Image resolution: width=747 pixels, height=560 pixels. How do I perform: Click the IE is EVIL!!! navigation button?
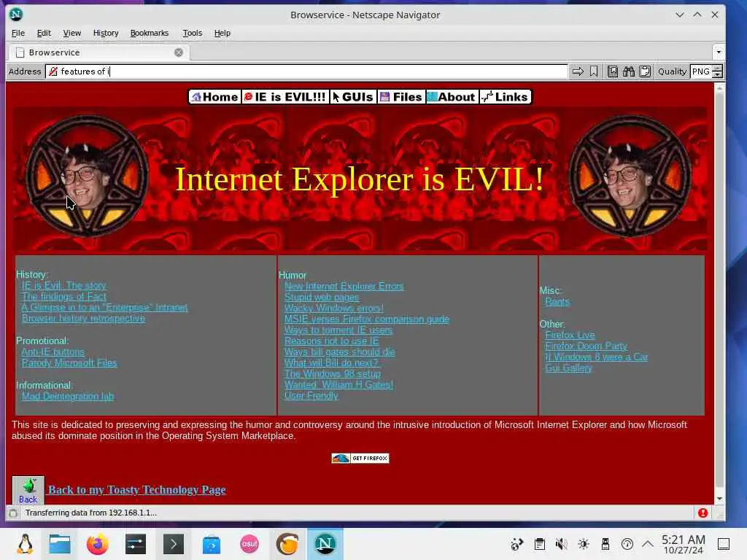pos(285,97)
